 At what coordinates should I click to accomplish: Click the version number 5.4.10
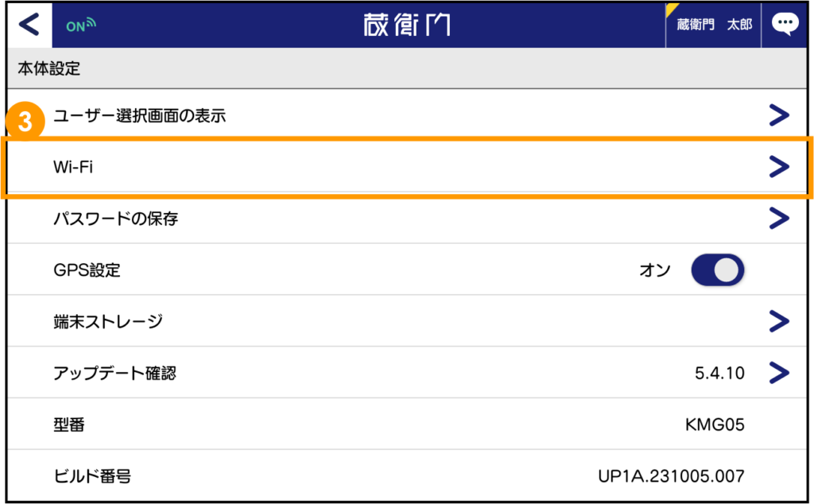tap(719, 373)
